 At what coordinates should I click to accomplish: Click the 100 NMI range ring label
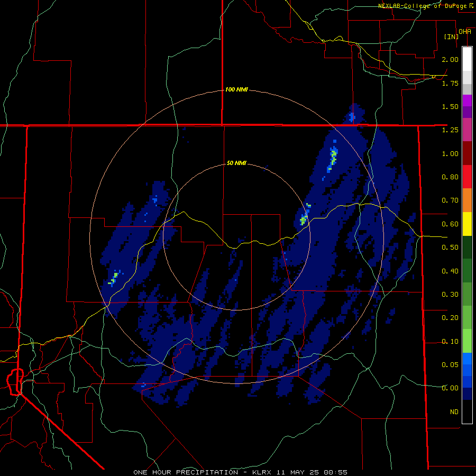point(236,89)
